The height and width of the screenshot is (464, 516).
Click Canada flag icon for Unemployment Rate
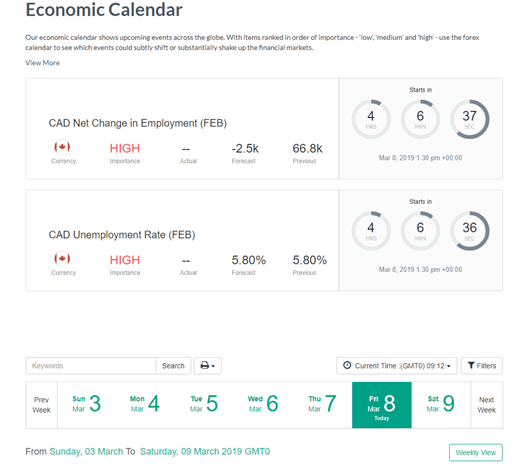tap(62, 258)
